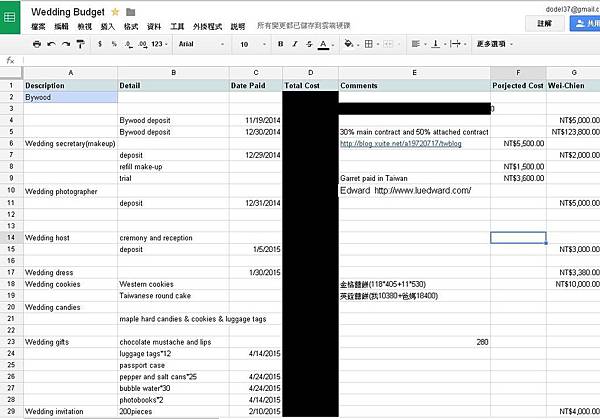Click the Wedding Budget title to rename
Image resolution: width=600 pixels, height=419 pixels.
pyautogui.click(x=68, y=12)
